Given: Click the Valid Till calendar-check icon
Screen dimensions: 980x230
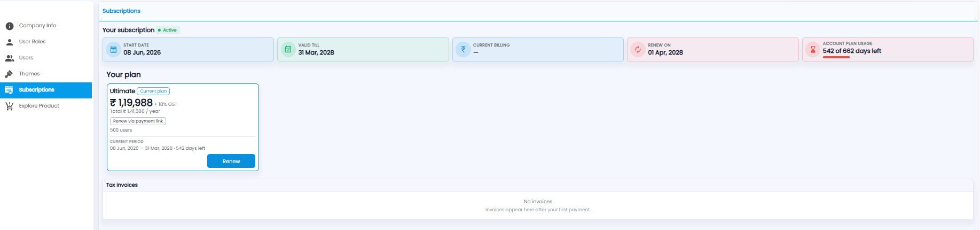Looking at the screenshot, I should click(288, 50).
